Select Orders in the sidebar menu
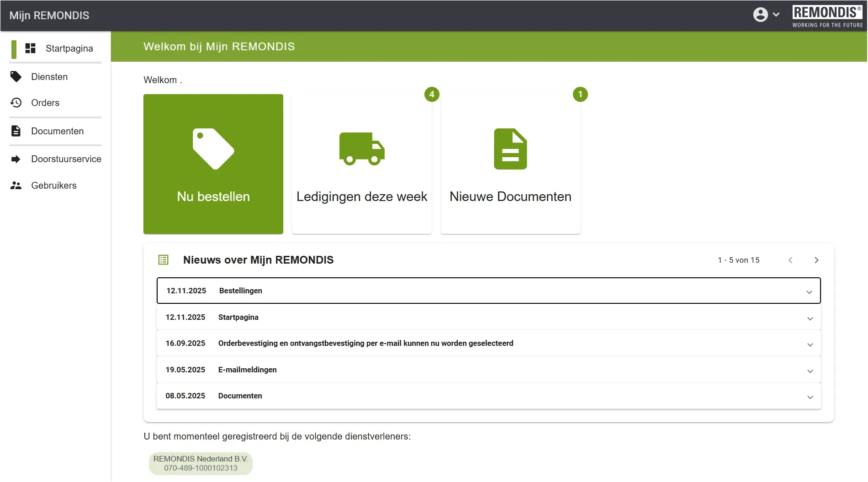This screenshot has height=482, width=868. 45,103
